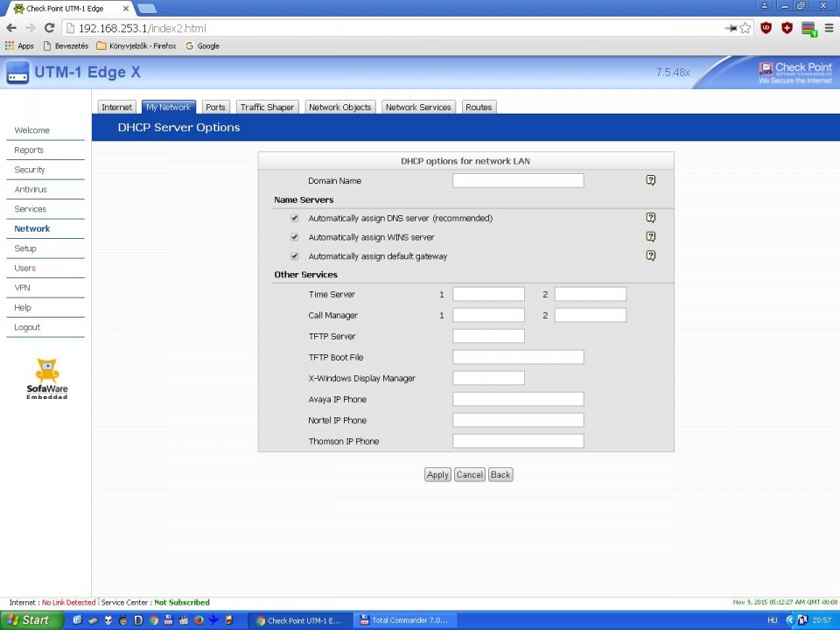
Task: Launch the D icon from the quick launch bar
Action: pos(138,620)
